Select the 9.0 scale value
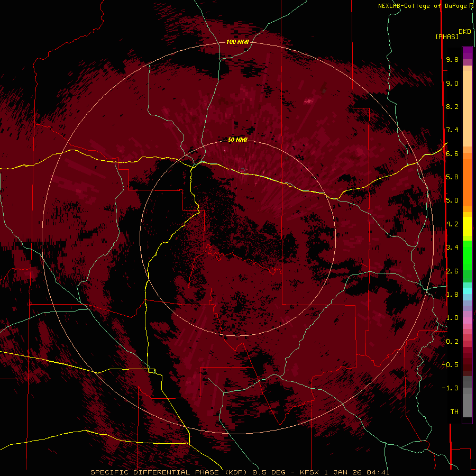Image resolution: width=476 pixels, height=476 pixels. (x=452, y=83)
